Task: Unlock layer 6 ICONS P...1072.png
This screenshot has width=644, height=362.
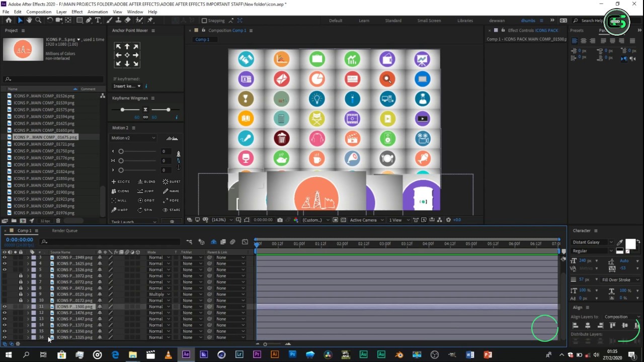Action: click(x=21, y=276)
